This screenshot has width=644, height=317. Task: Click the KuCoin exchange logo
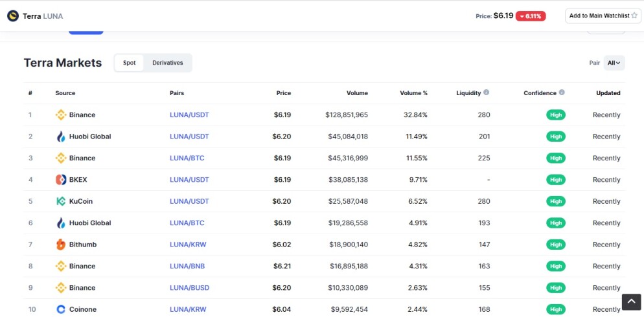61,201
